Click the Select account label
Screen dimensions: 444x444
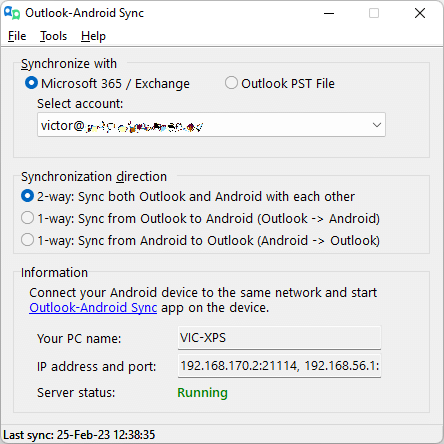[x=80, y=104]
